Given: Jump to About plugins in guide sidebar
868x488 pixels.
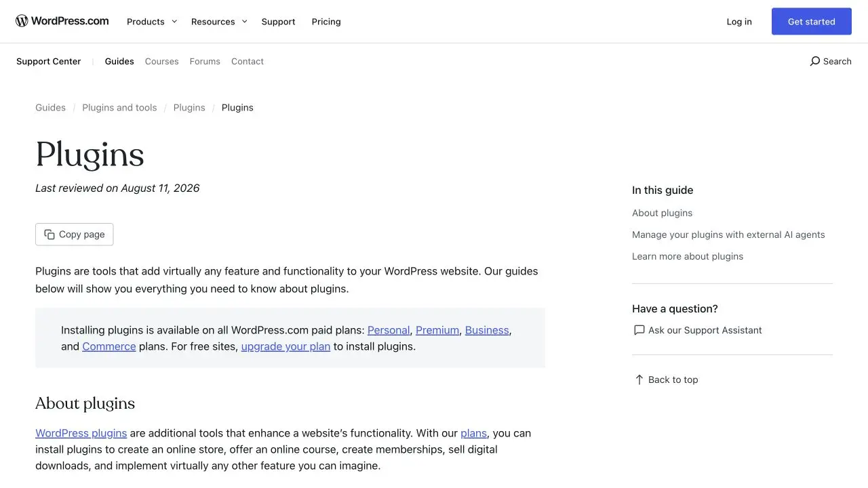Looking at the screenshot, I should [x=663, y=213].
